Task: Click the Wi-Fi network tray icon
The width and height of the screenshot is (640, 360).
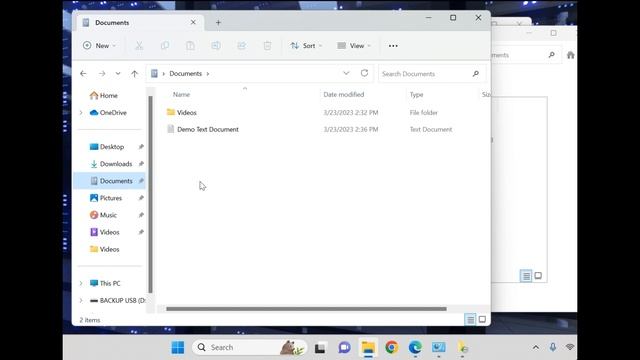Action: [x=570, y=347]
